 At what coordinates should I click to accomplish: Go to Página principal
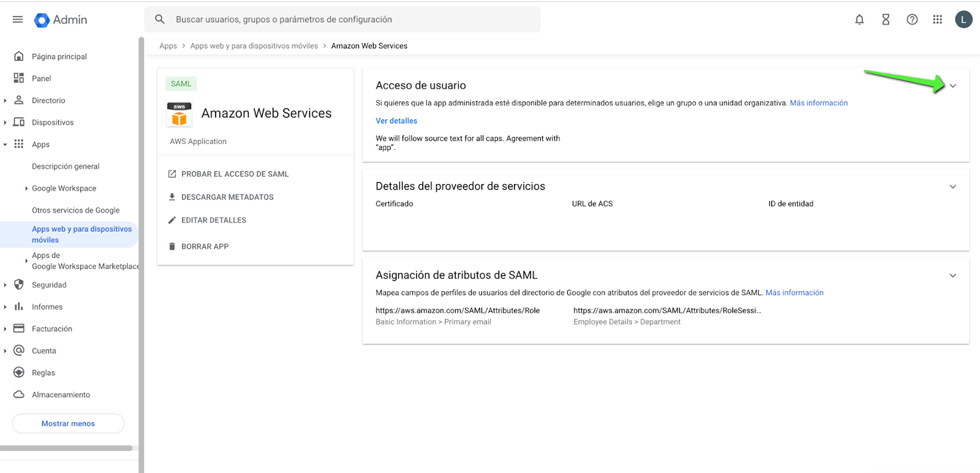click(59, 56)
